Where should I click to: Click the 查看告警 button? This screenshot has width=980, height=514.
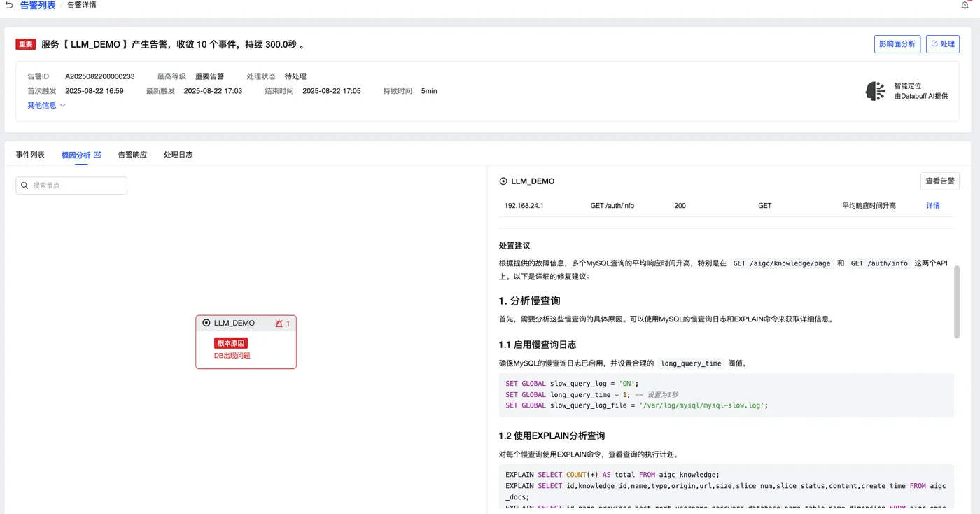point(939,181)
